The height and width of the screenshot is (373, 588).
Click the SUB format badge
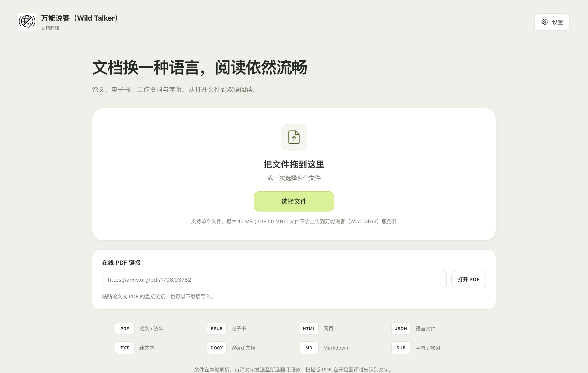click(401, 348)
